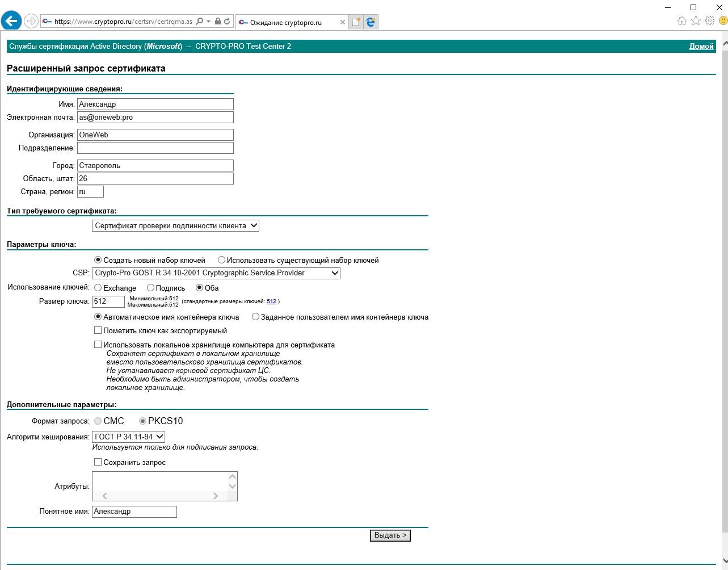This screenshot has width=728, height=570.
Task: Click the "Электронная почта" email field
Action: point(155,117)
